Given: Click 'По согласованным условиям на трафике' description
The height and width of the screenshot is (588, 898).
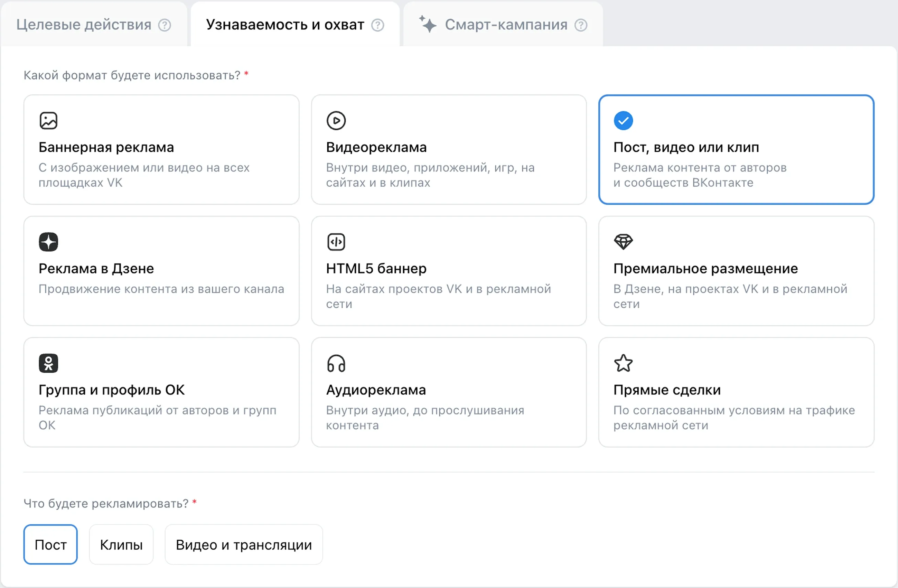Looking at the screenshot, I should pos(734,418).
